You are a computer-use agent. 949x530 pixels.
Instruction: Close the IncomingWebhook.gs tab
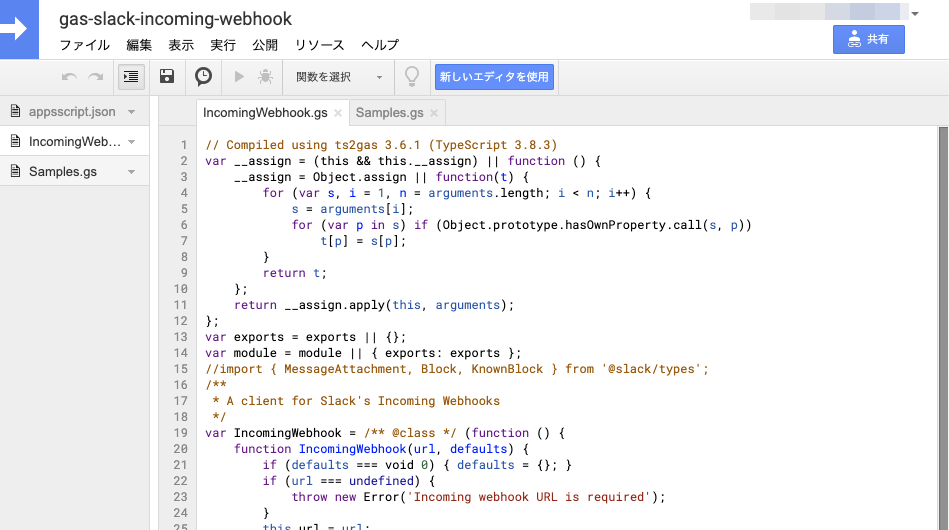pyautogui.click(x=338, y=113)
